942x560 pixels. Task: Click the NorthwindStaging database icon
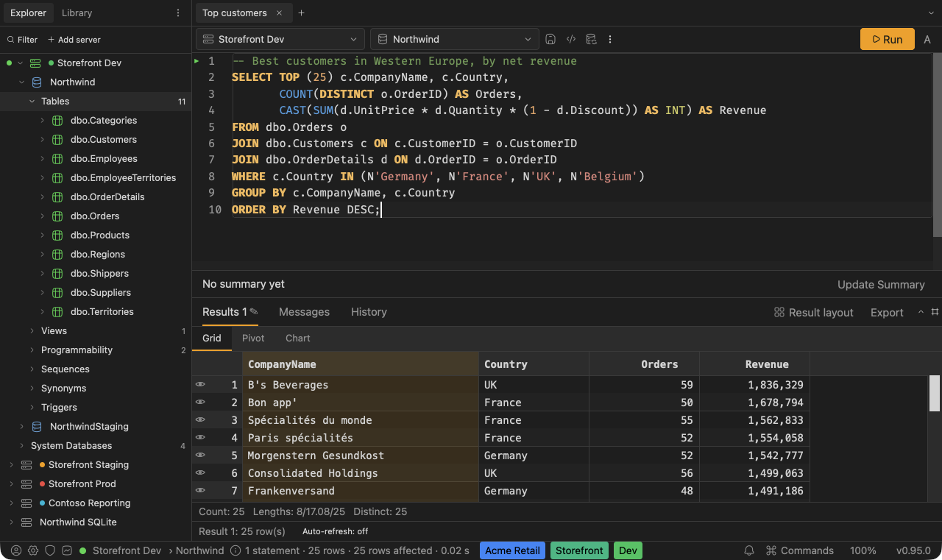[37, 426]
